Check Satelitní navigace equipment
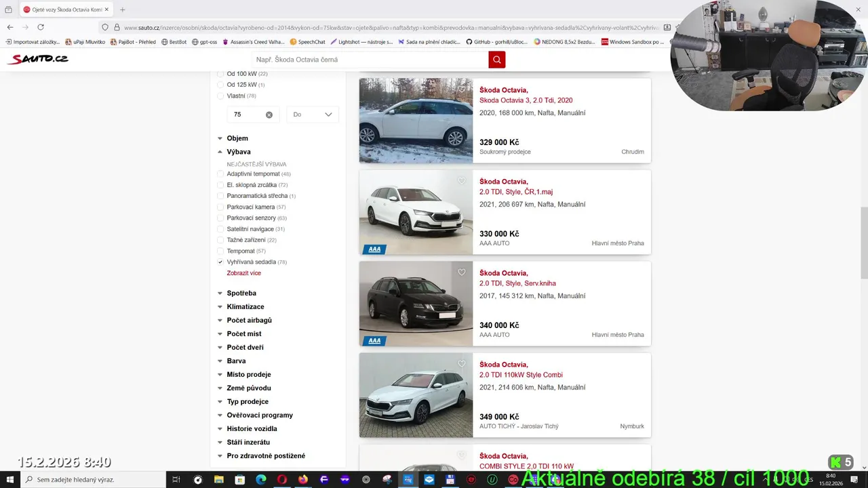The image size is (868, 488). (220, 229)
